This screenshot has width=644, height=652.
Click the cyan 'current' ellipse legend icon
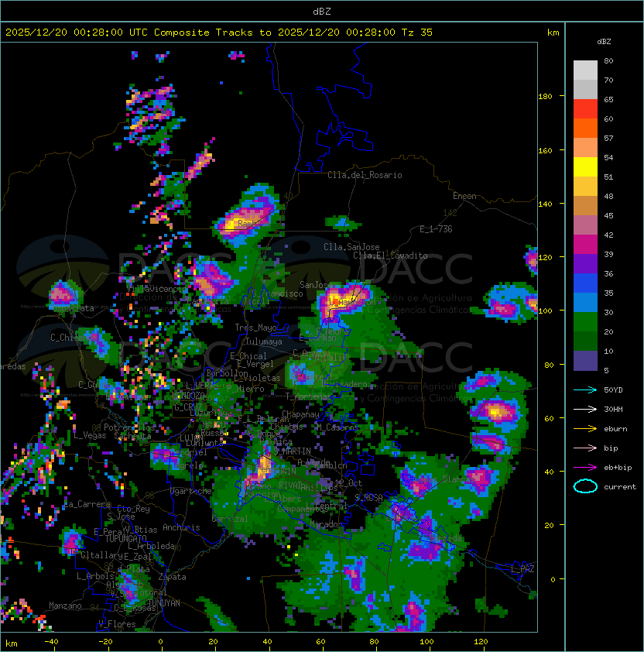click(585, 486)
